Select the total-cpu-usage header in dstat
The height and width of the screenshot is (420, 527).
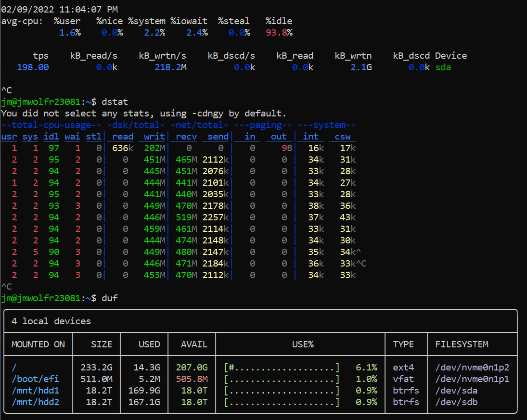pos(51,125)
